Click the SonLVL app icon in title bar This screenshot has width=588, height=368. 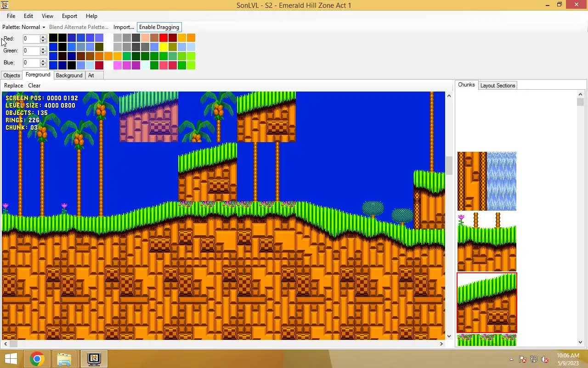pos(5,5)
